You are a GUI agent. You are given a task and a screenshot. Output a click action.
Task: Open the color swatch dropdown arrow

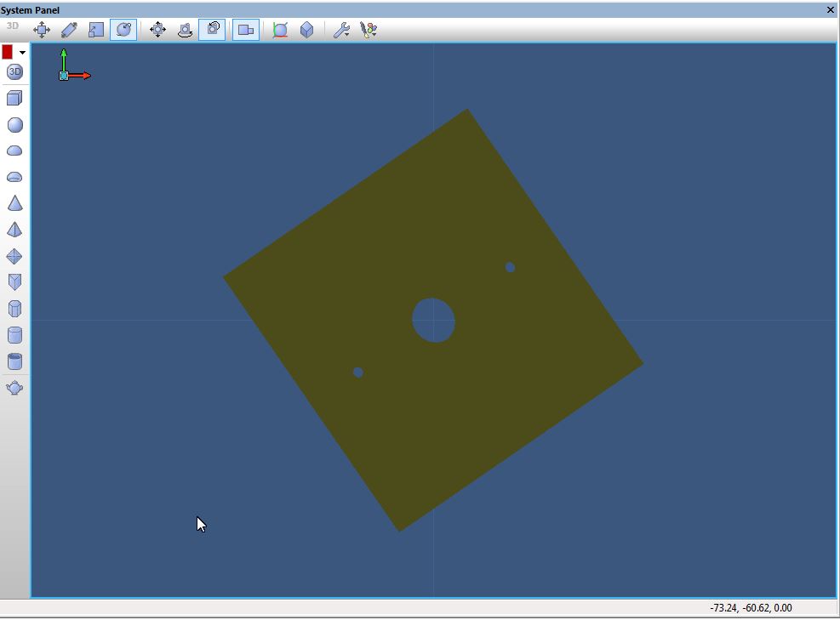click(22, 53)
